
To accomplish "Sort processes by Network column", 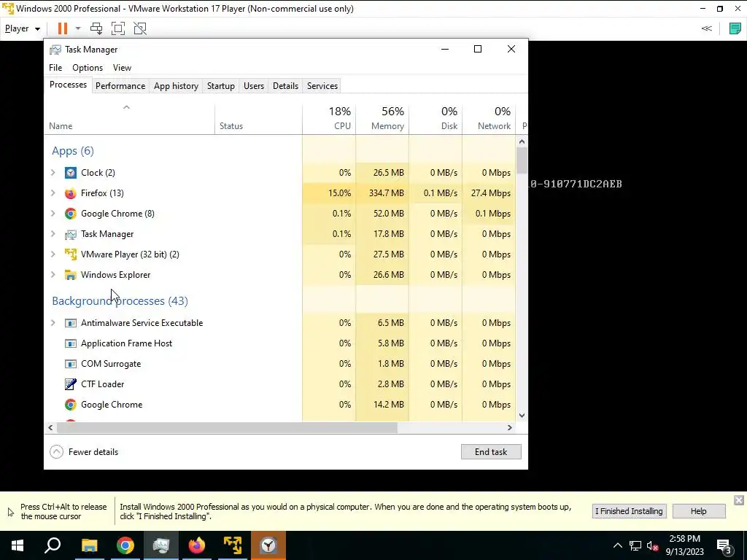I will (x=489, y=119).
